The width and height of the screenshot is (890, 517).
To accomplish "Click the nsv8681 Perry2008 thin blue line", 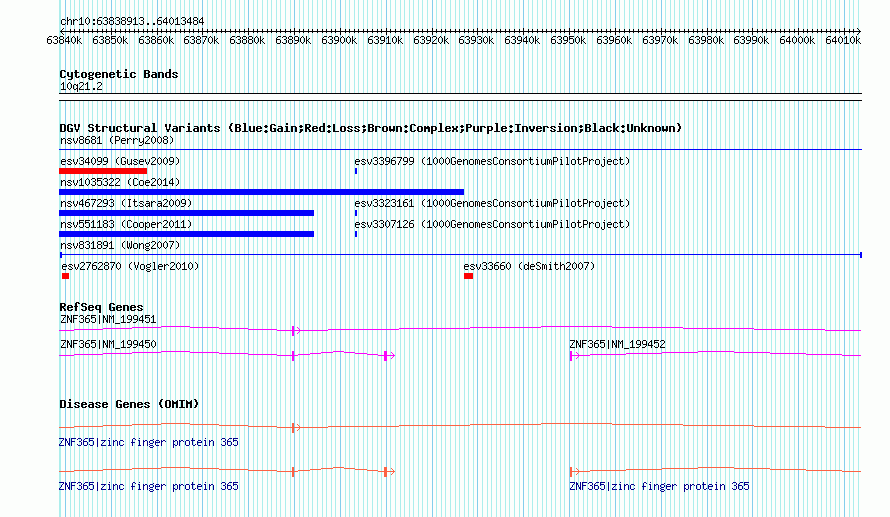I will [460, 150].
